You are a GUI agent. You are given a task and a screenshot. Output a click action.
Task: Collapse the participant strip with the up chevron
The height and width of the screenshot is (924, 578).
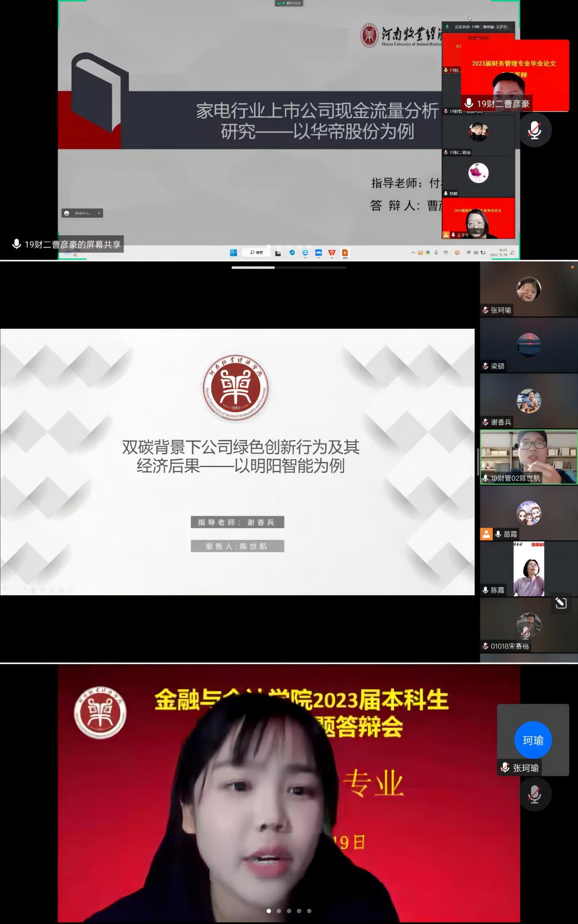[479, 38]
